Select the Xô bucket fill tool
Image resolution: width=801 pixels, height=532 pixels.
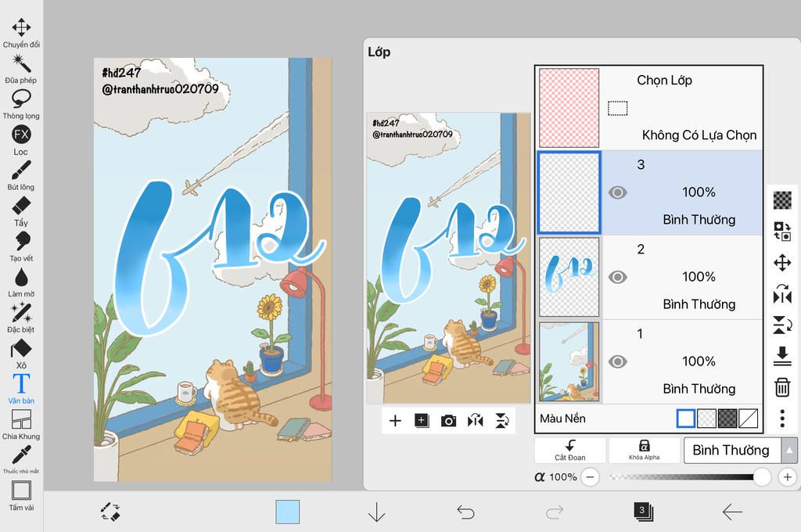pyautogui.click(x=21, y=354)
